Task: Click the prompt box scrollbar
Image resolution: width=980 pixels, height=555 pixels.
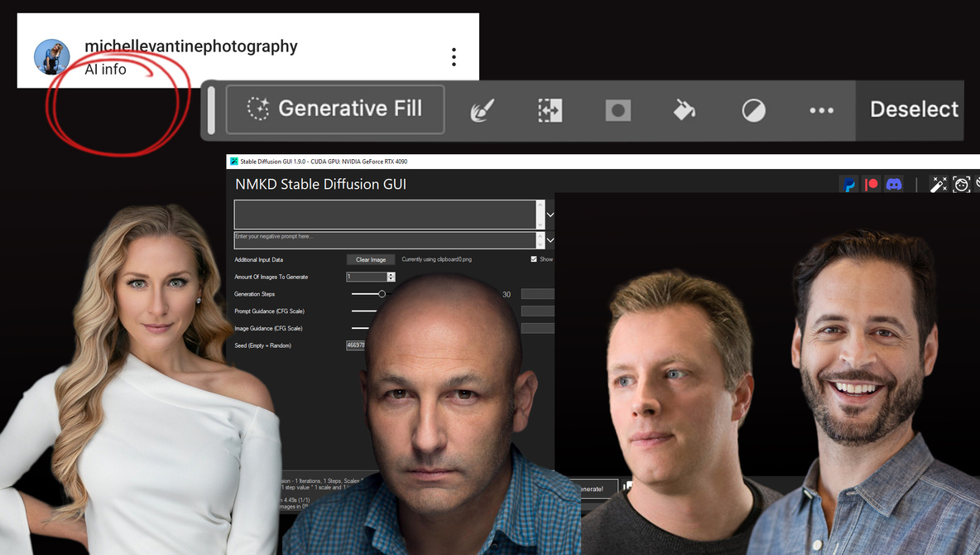Action: pos(540,215)
